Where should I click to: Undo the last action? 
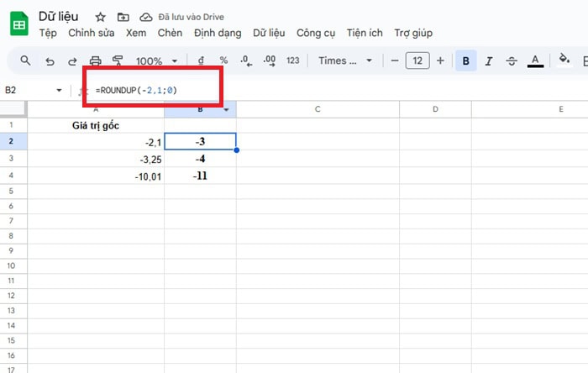click(x=50, y=60)
